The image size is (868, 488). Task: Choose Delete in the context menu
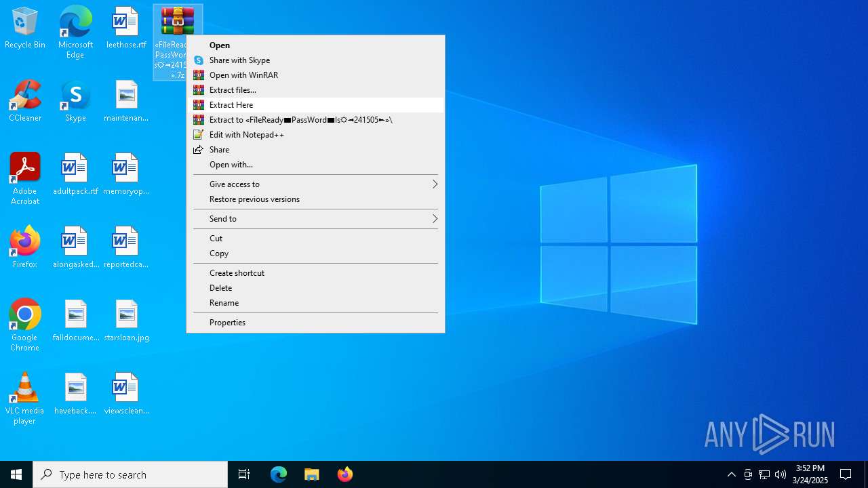click(315, 288)
